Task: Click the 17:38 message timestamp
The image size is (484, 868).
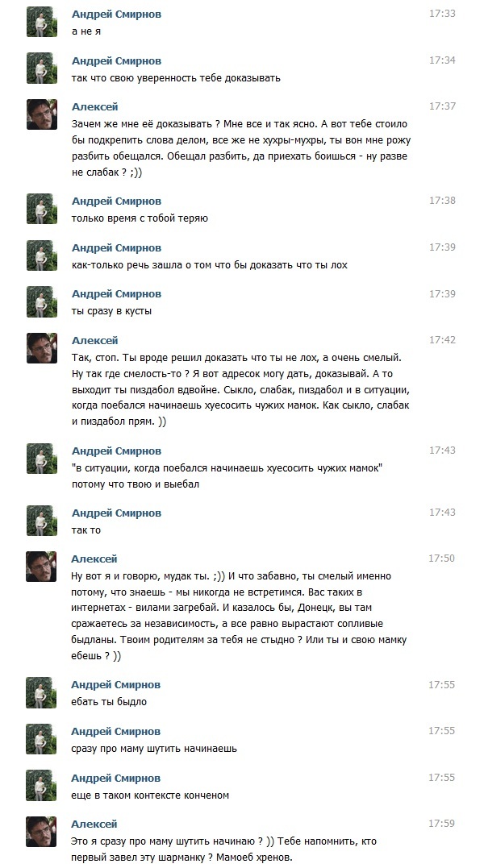Action: pyautogui.click(x=442, y=200)
